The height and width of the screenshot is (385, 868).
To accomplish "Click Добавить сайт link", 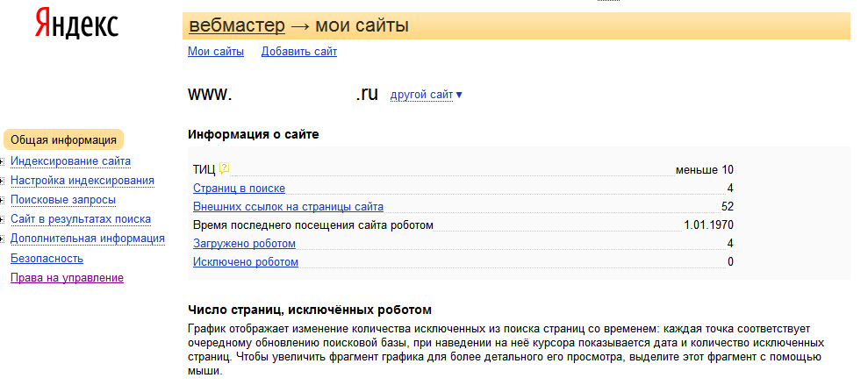I will pyautogui.click(x=299, y=52).
